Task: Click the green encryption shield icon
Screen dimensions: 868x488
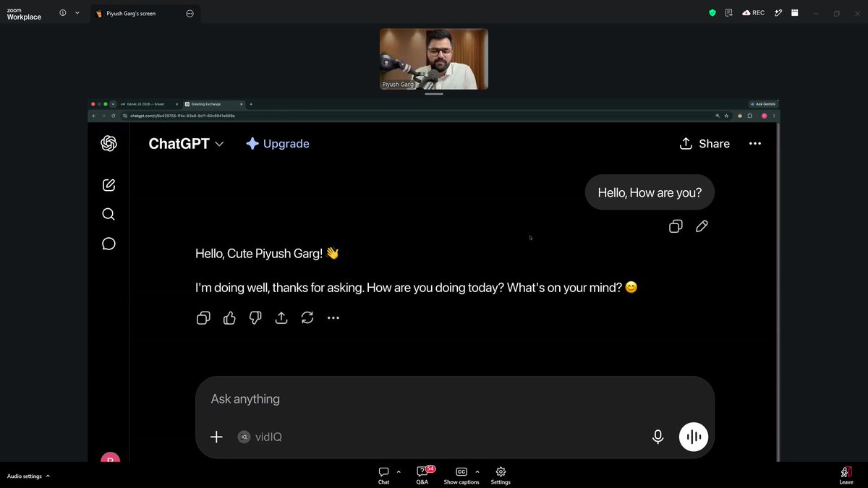Action: coord(712,13)
